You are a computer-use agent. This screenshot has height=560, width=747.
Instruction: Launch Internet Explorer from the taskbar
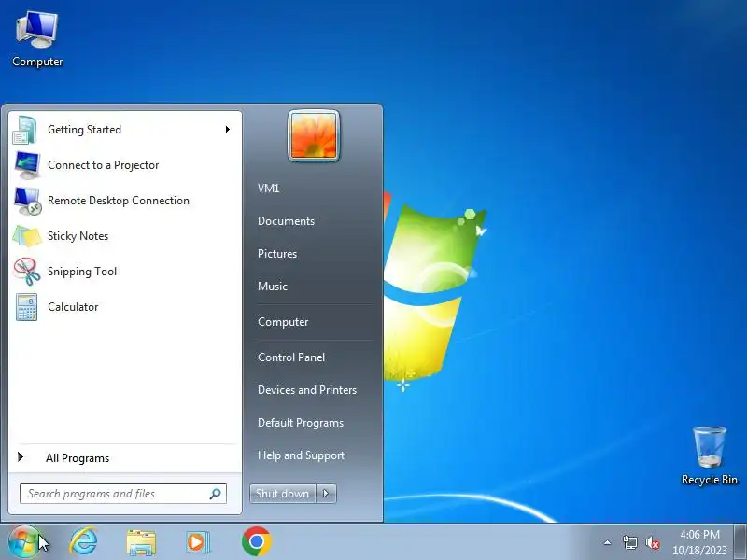83,542
